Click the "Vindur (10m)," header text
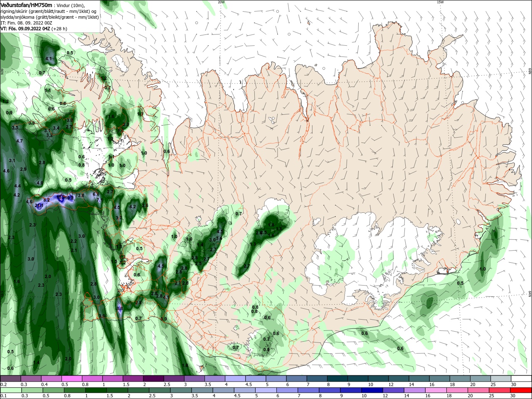532x399 pixels. 71,5
